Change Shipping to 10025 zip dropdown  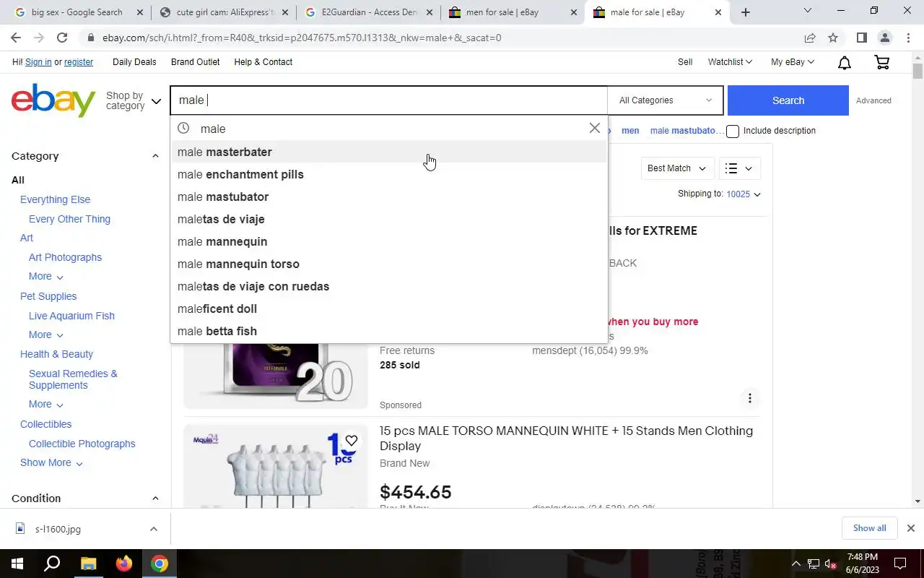[x=743, y=194]
